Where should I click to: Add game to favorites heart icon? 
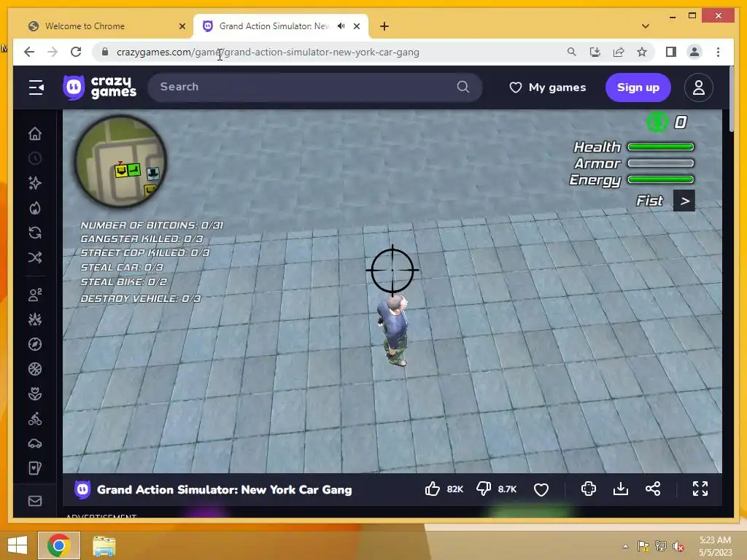(541, 489)
